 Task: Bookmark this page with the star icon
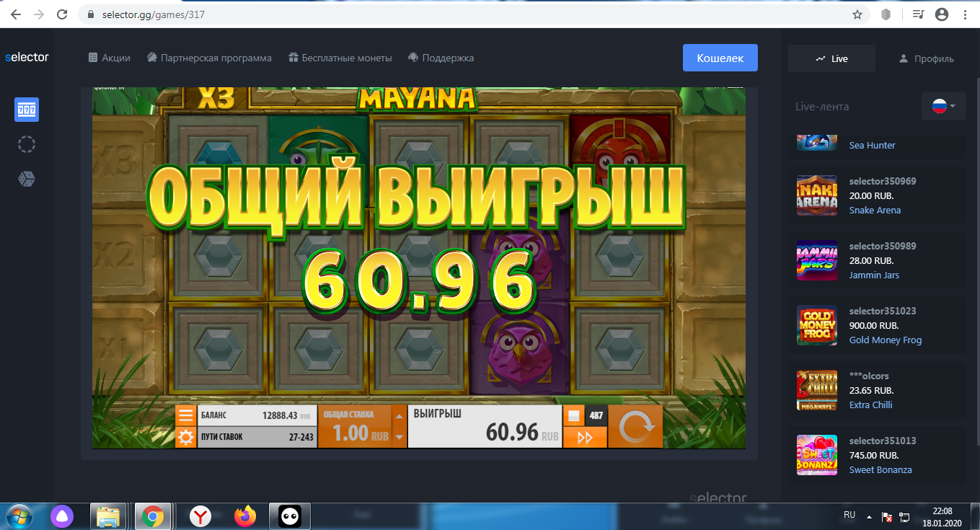(857, 14)
